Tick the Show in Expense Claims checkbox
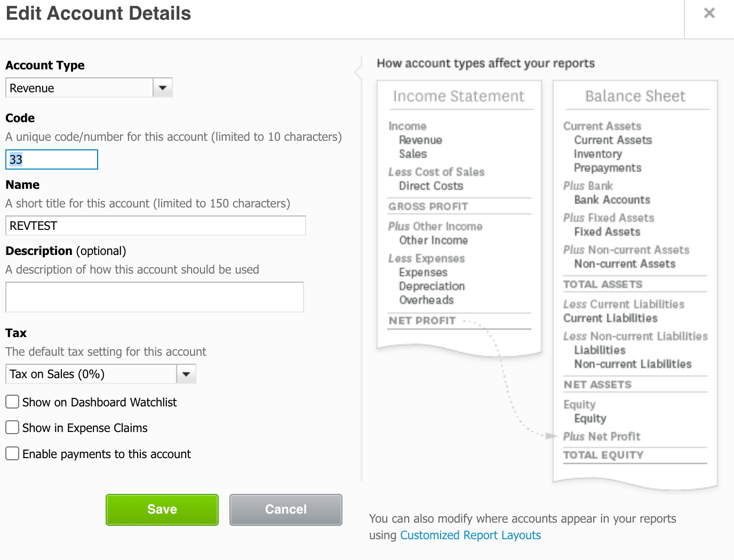Screen dimensions: 734x560 (12, 427)
